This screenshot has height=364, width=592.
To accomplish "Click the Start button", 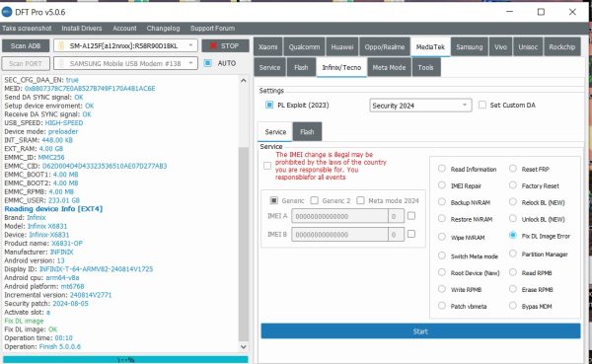I will 420,331.
